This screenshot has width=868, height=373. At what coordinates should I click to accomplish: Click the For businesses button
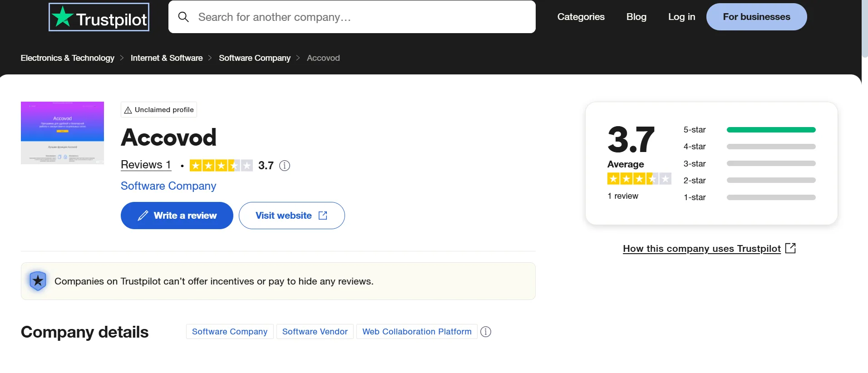coord(756,17)
